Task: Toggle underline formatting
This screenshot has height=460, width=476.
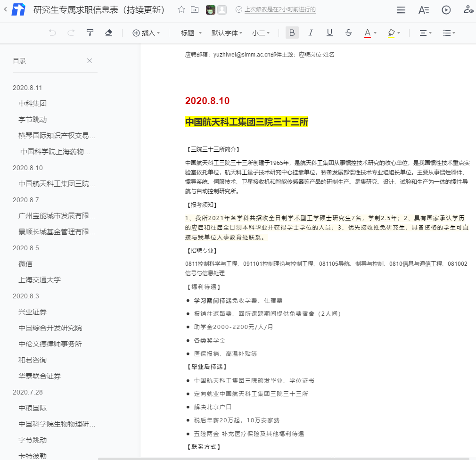Action: point(329,33)
